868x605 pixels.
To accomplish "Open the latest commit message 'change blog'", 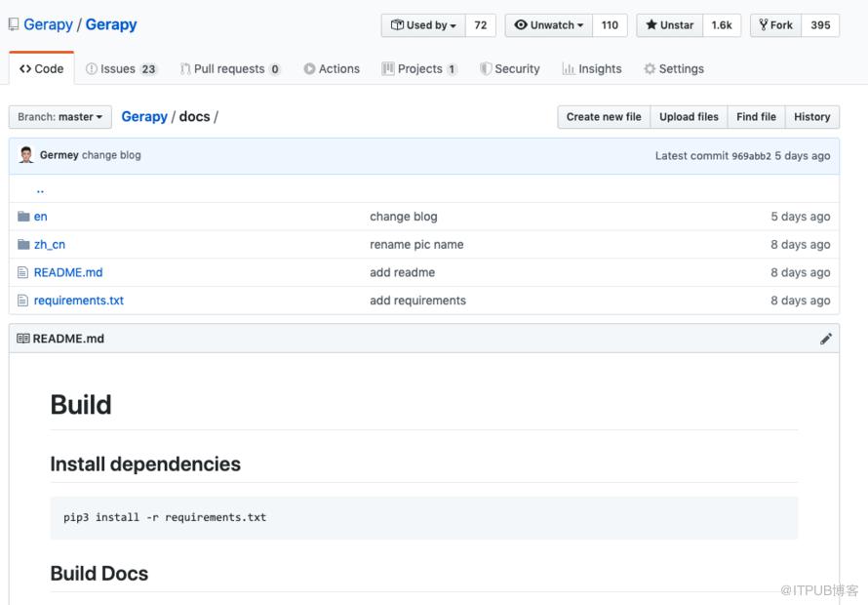I will (111, 155).
